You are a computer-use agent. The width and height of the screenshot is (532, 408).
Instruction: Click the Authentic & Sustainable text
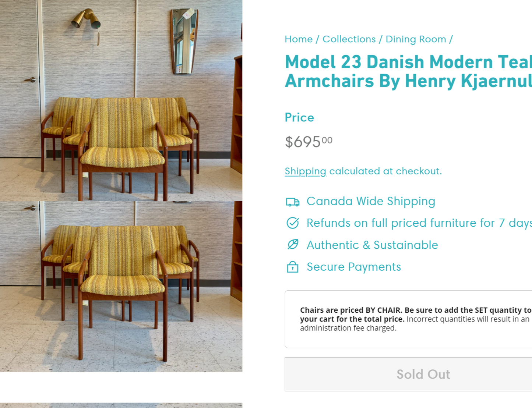click(x=372, y=245)
